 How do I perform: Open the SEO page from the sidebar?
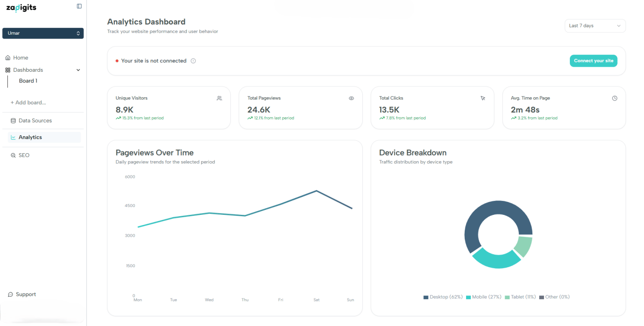(x=24, y=156)
